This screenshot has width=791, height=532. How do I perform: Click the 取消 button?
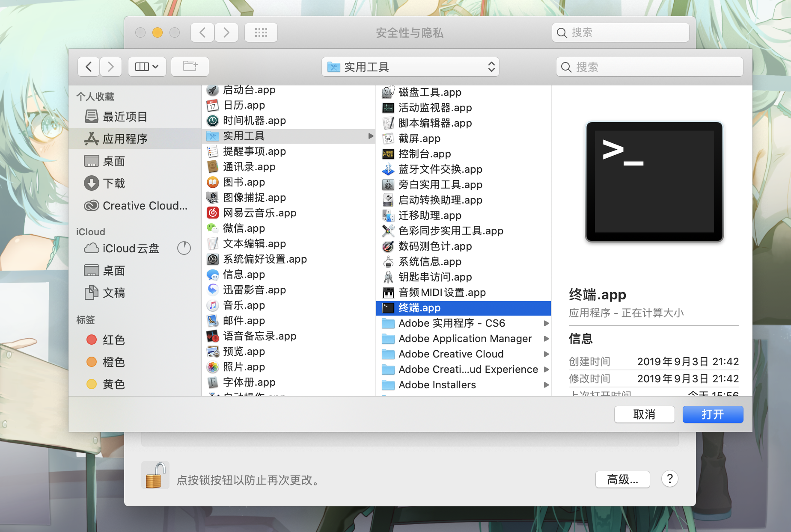coord(644,414)
